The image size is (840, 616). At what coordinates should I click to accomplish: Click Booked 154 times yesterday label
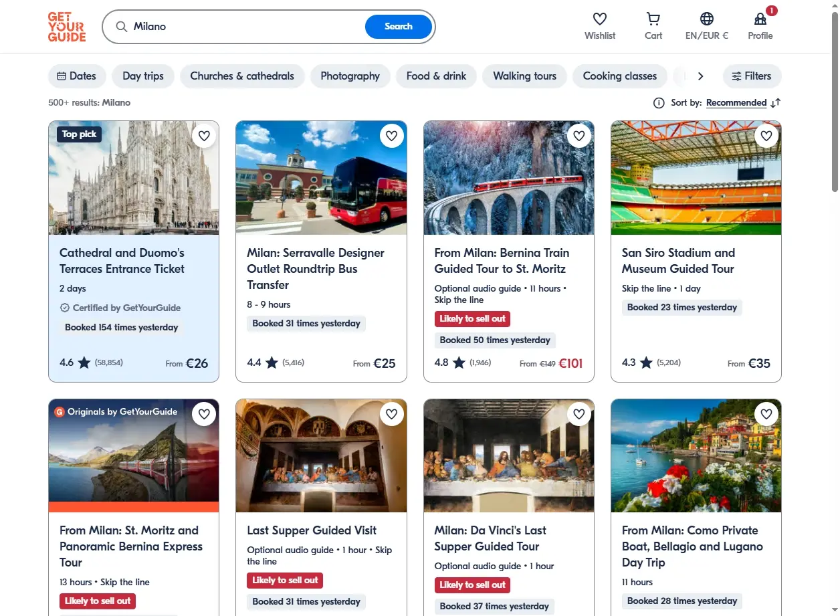point(121,328)
